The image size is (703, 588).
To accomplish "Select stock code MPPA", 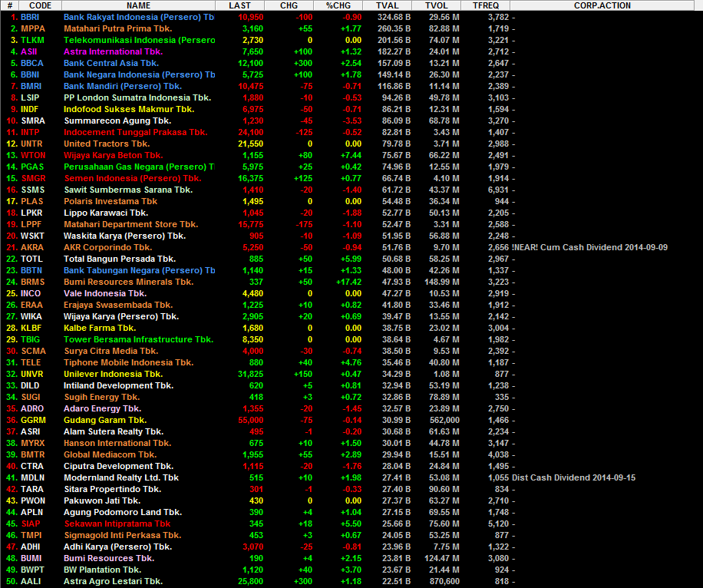I will [x=33, y=28].
